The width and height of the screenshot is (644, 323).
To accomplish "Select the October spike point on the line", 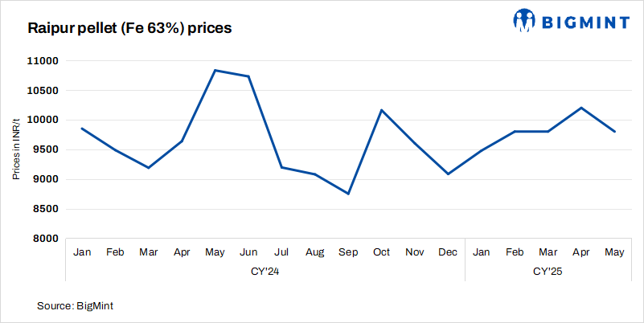I will (381, 110).
